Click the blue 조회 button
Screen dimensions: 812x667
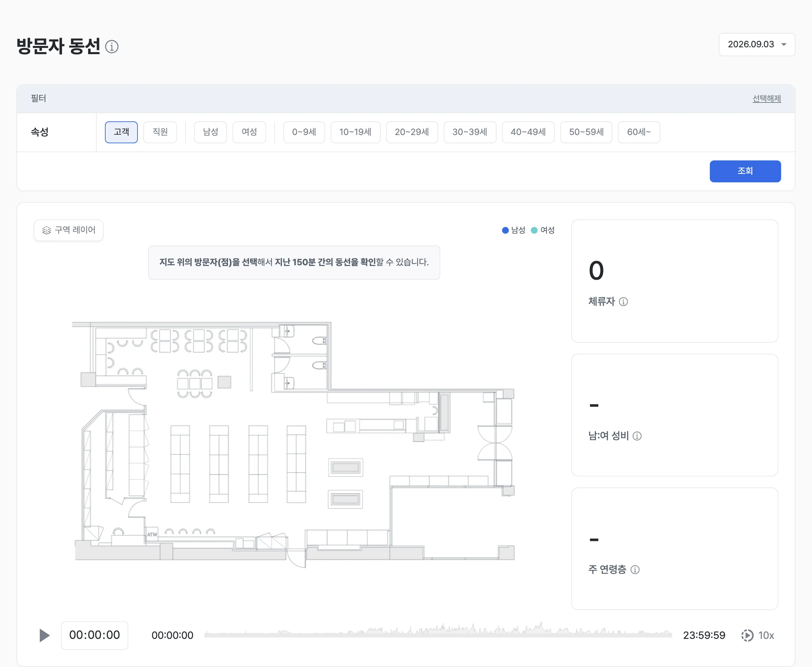click(745, 171)
